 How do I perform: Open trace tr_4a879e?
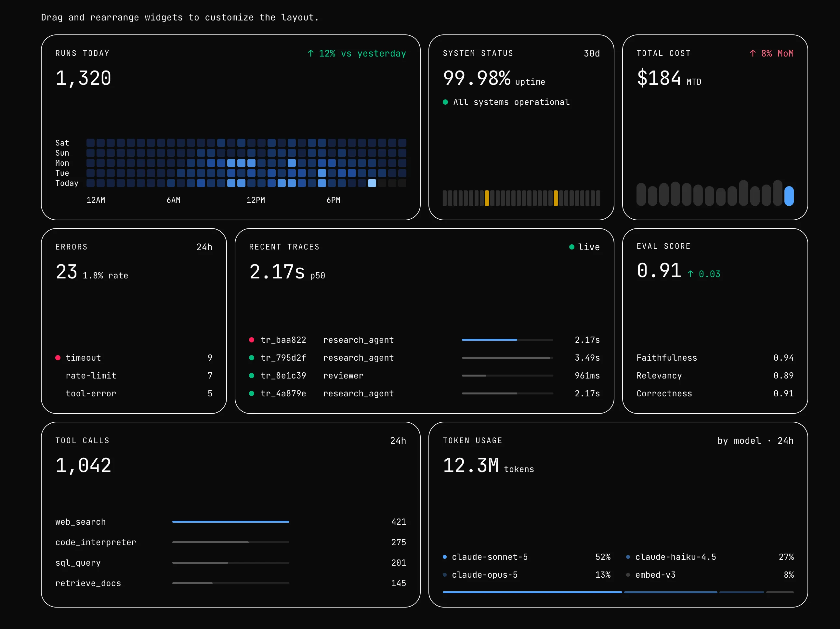(x=424, y=393)
